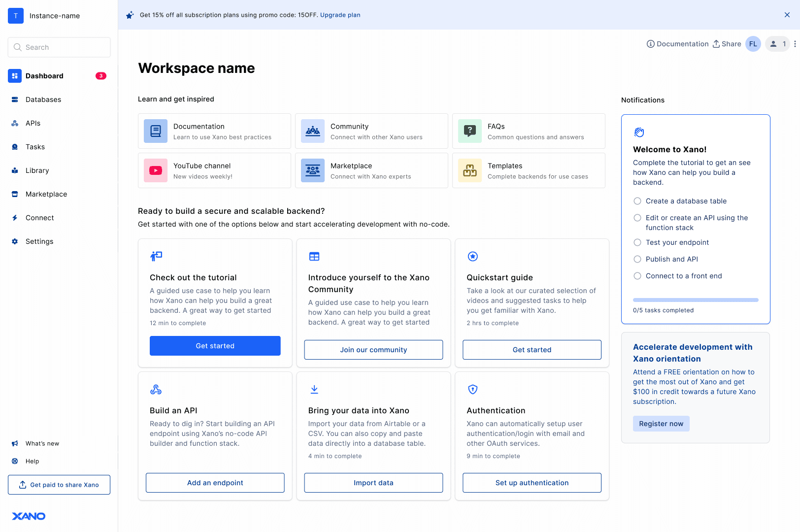Click the blue Get started tutorial button

tap(215, 346)
